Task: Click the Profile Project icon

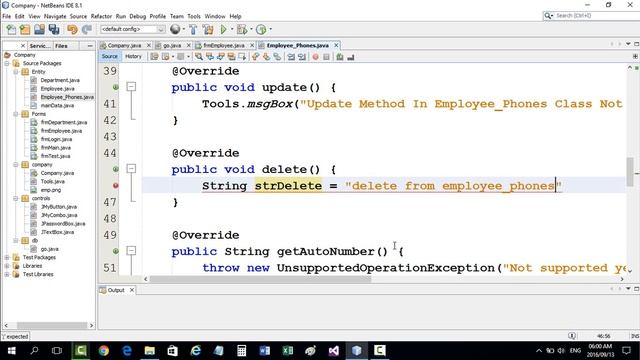Action: [261, 29]
